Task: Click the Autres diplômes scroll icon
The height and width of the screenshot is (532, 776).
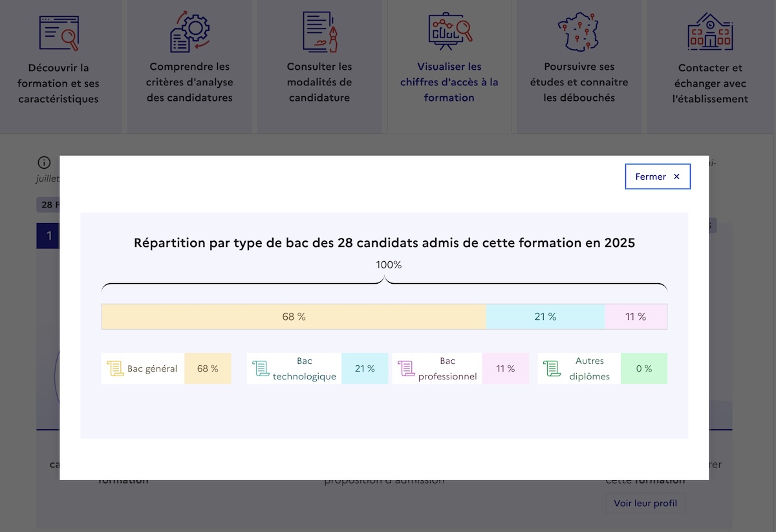Action: point(552,368)
